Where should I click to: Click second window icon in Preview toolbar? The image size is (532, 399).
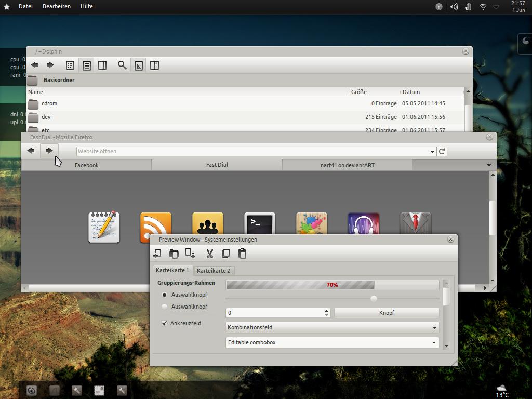coord(174,254)
